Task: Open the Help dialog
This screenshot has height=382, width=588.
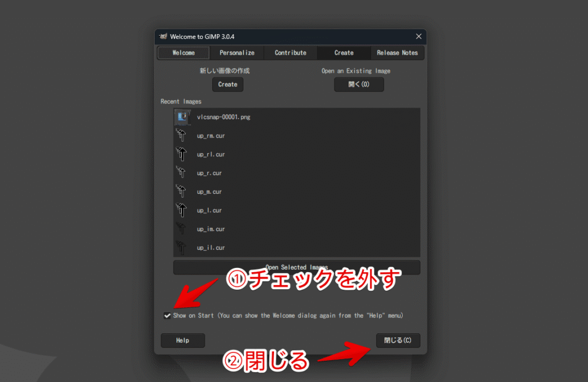Action: click(182, 340)
